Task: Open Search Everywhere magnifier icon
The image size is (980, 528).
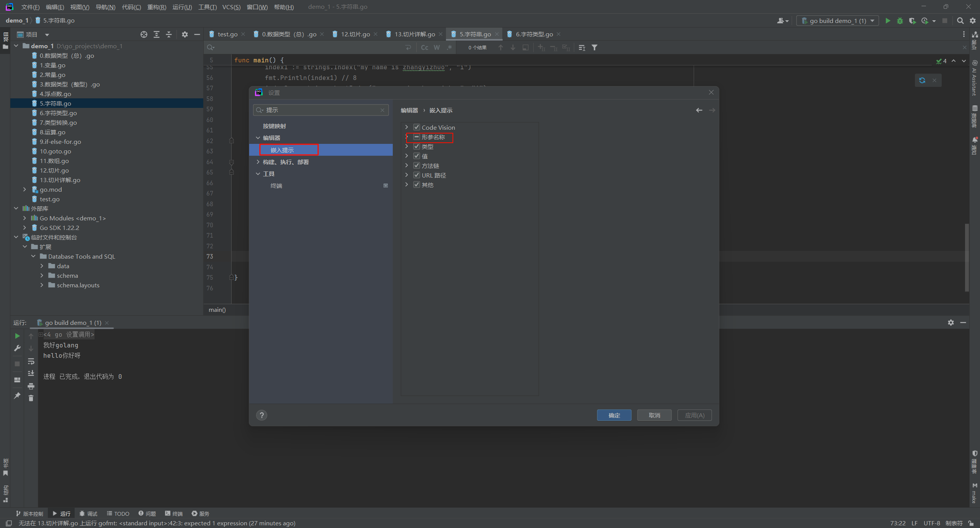Action: point(960,21)
